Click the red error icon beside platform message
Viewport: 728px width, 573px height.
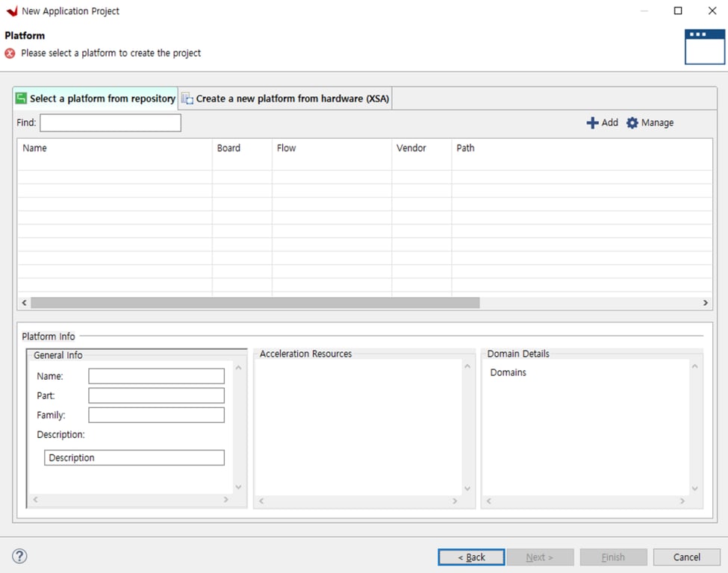tap(10, 54)
